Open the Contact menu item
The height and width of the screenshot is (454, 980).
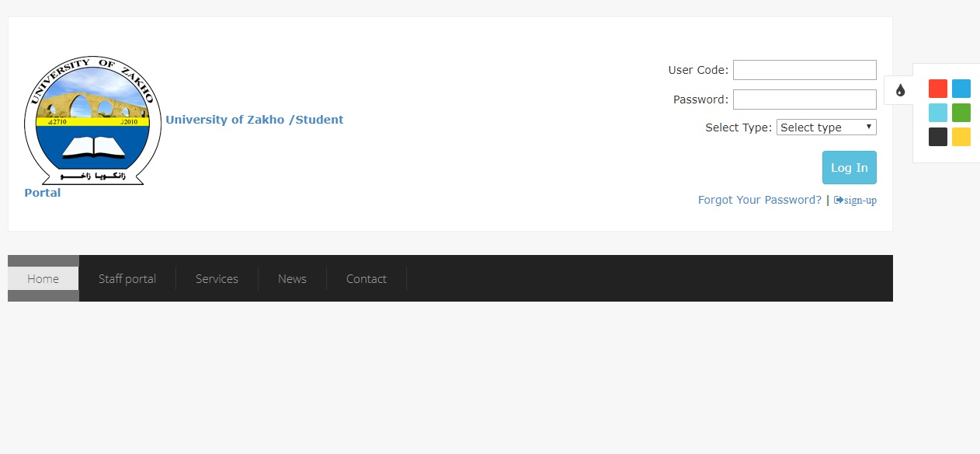coord(366,278)
